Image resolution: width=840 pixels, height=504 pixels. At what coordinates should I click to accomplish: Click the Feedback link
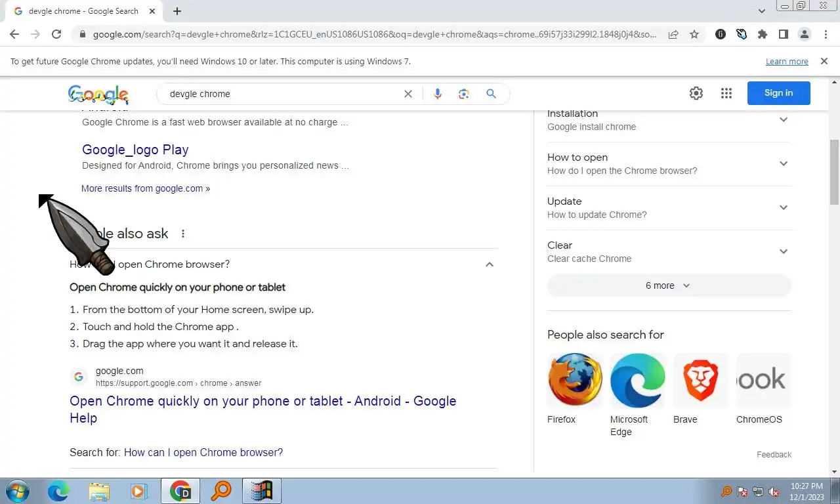[x=774, y=455]
